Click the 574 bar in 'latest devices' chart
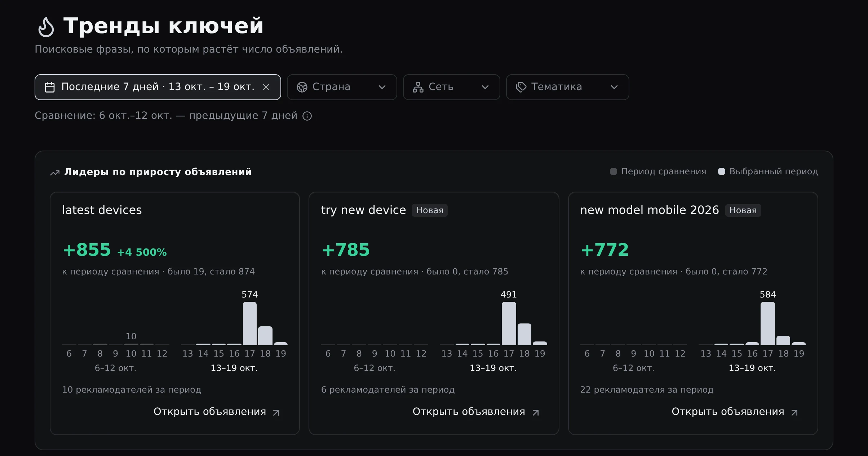 250,323
